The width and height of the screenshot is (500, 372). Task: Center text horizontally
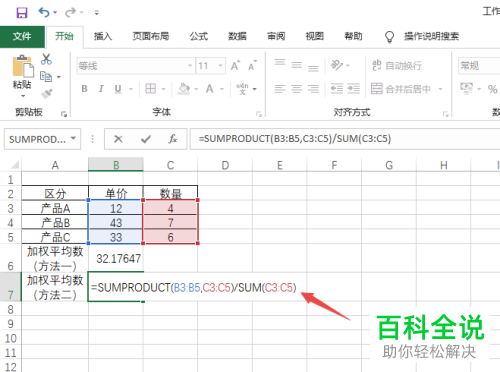[296, 89]
